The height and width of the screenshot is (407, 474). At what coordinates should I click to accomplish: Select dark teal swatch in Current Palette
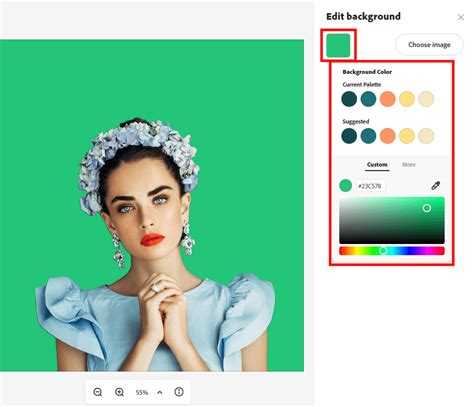pos(349,99)
